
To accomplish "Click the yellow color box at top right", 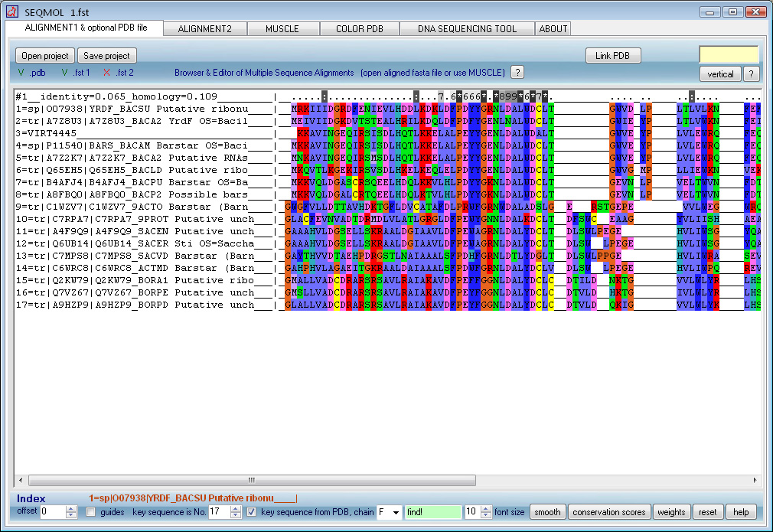I will (729, 54).
